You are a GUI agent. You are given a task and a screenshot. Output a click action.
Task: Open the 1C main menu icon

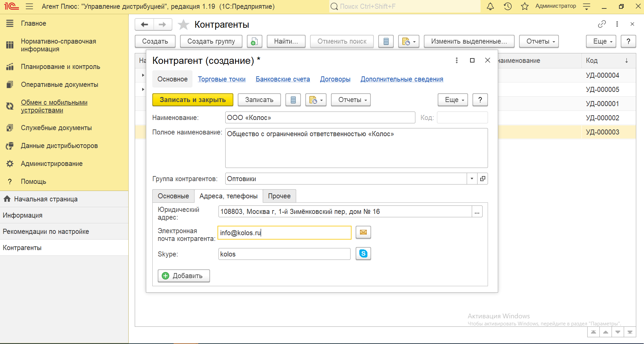11,6
